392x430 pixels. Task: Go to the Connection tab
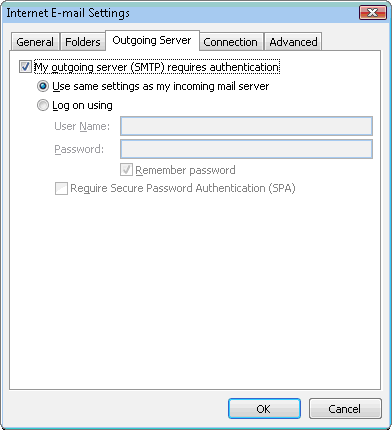[x=230, y=42]
